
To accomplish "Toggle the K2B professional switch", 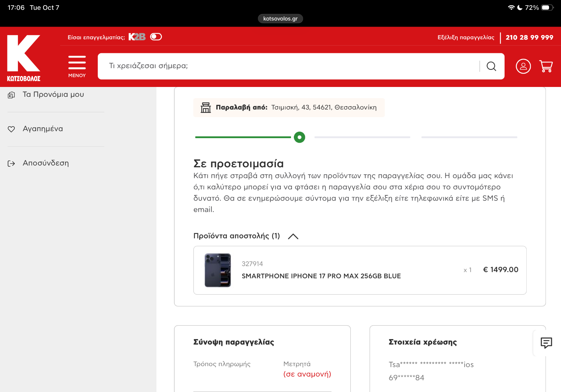I will (x=156, y=37).
